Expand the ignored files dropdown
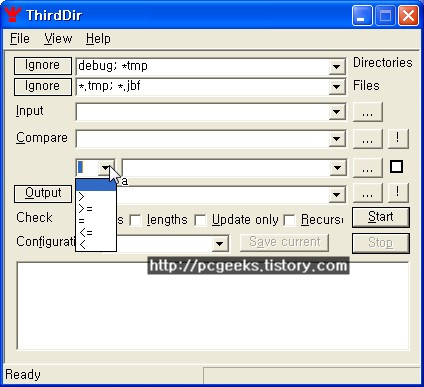The image size is (424, 387). coord(336,87)
